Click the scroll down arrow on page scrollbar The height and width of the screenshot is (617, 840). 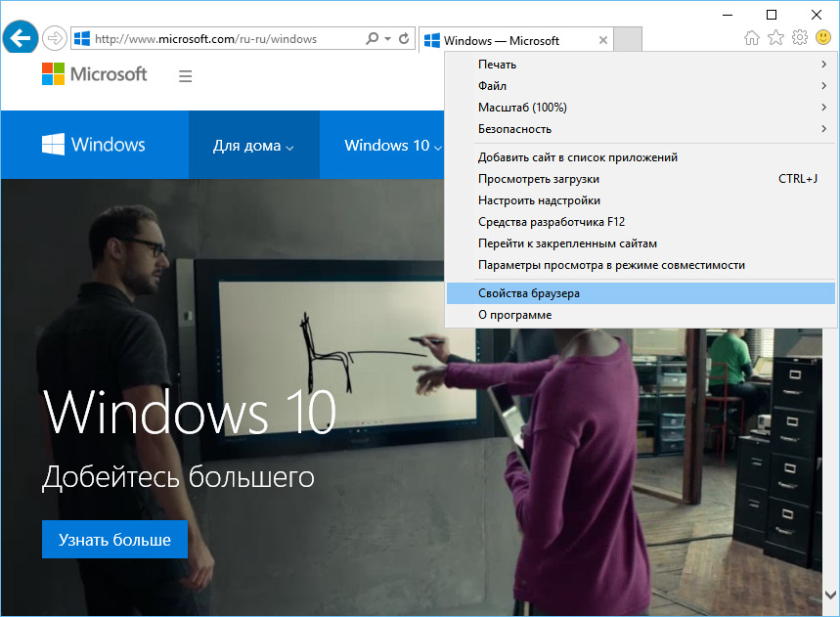(x=831, y=595)
